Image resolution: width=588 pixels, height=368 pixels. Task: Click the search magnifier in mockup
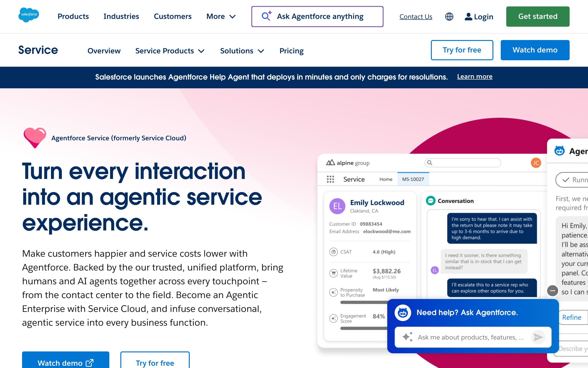pos(430,163)
